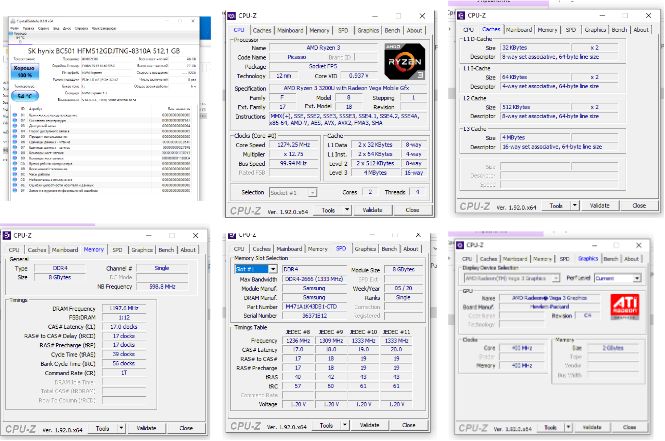Click the L3-Cache size '4 MBytes' field

pyautogui.click(x=536, y=137)
